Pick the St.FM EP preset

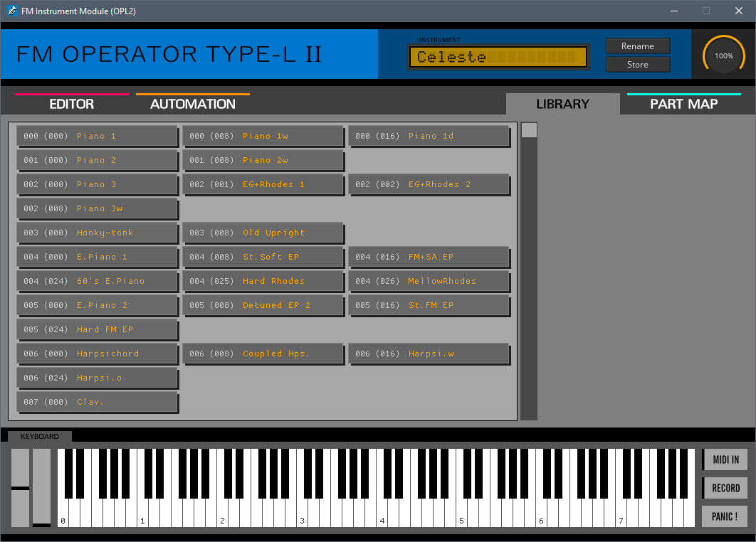coord(429,305)
